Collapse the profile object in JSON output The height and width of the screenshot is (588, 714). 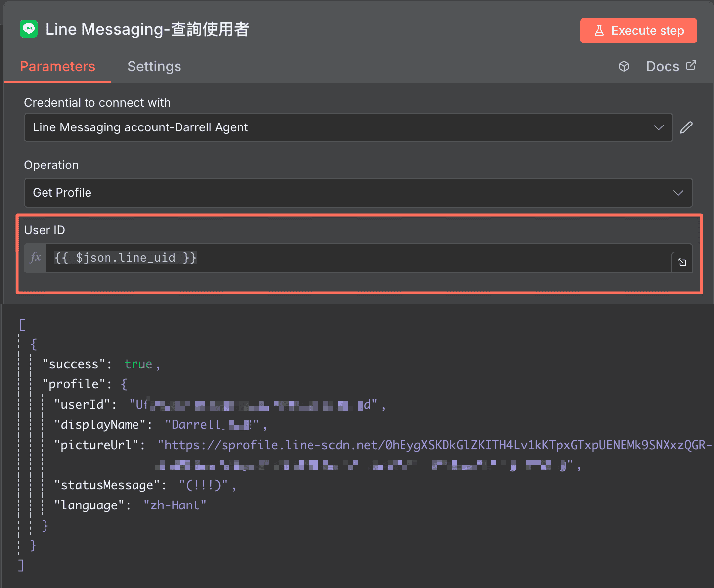[123, 384]
